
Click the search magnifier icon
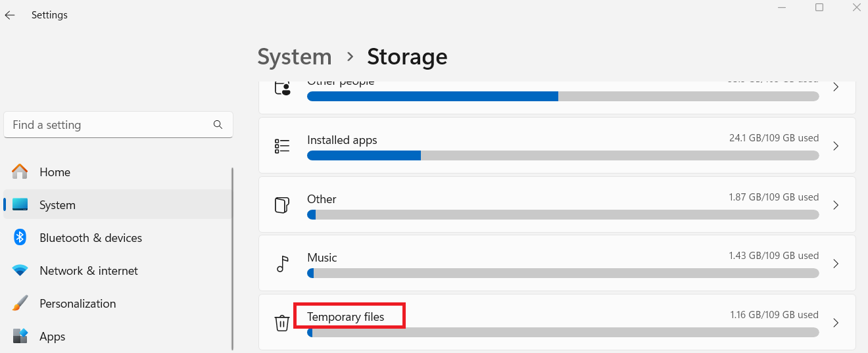(218, 125)
